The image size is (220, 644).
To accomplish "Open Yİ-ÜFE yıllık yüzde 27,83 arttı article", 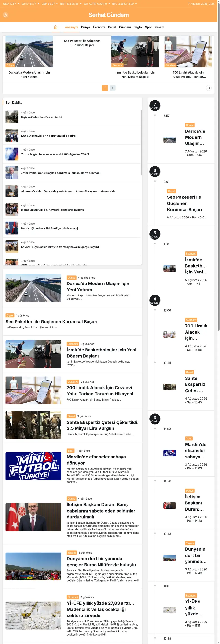I will [100, 609].
